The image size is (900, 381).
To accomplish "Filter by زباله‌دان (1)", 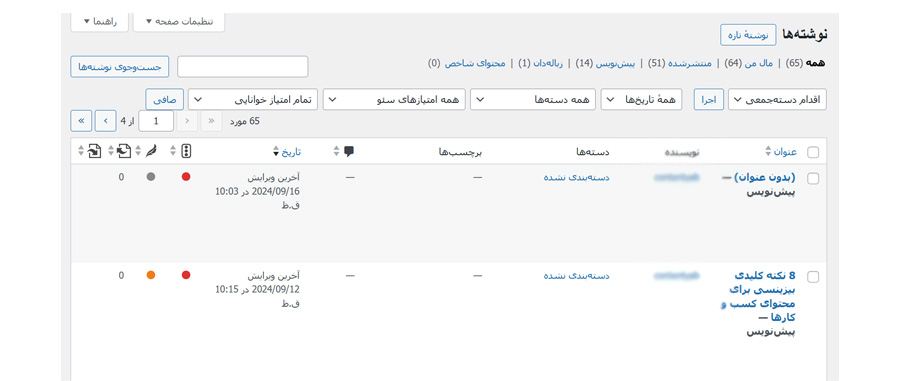I will click(540, 63).
